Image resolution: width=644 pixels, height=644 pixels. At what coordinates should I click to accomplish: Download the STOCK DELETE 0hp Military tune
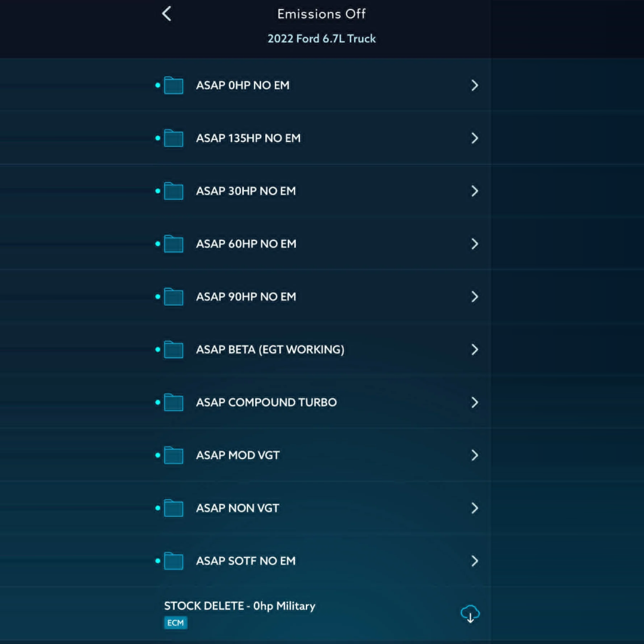pyautogui.click(x=470, y=614)
